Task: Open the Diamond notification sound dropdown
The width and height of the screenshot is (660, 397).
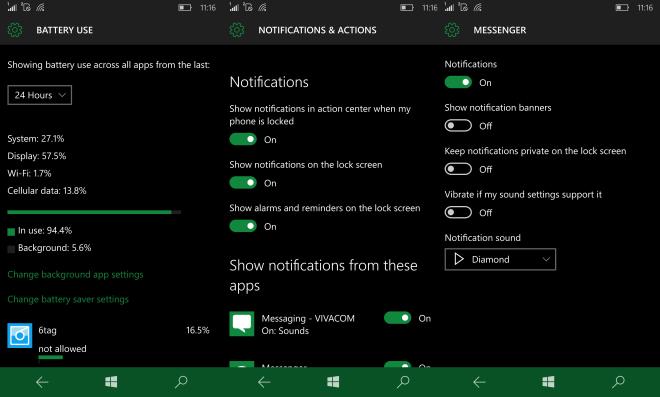Action: (x=500, y=259)
